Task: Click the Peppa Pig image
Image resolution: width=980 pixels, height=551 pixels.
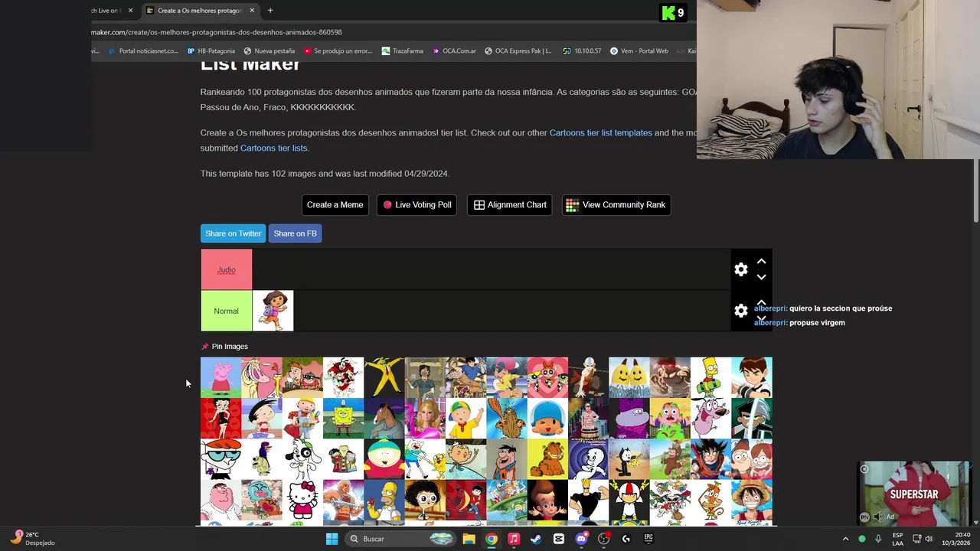Action: click(x=220, y=377)
